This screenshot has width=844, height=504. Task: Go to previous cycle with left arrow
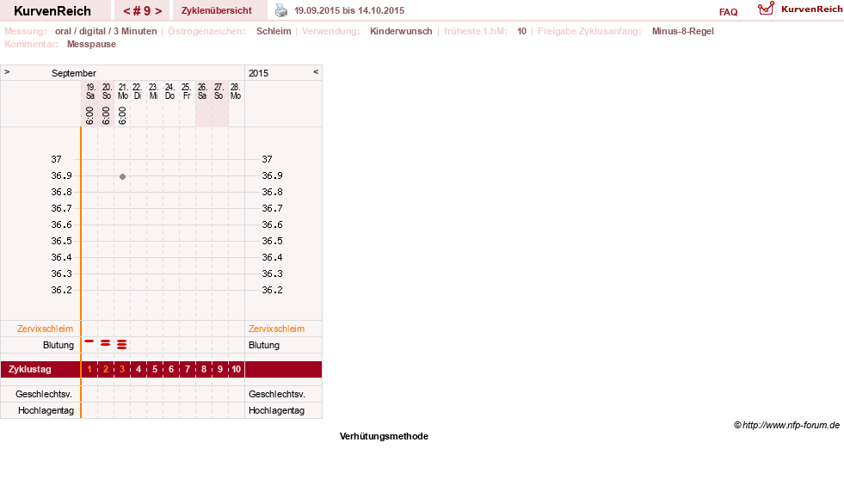(x=126, y=11)
